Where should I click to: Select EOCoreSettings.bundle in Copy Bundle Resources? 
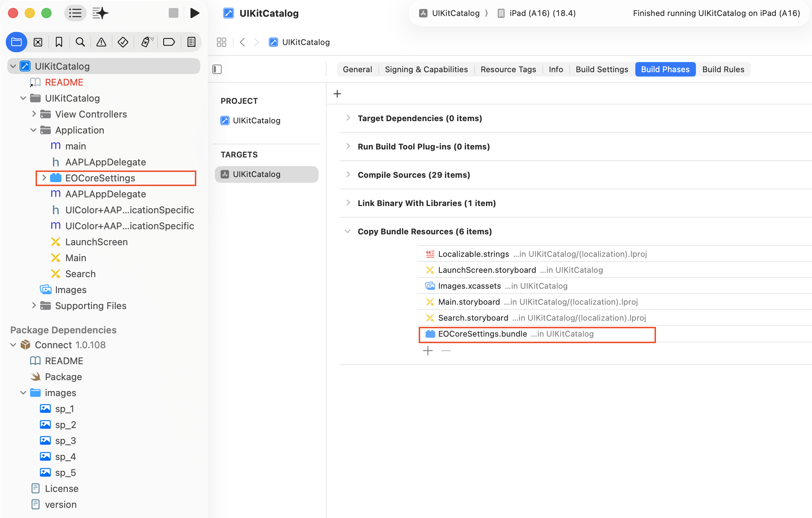coord(482,334)
